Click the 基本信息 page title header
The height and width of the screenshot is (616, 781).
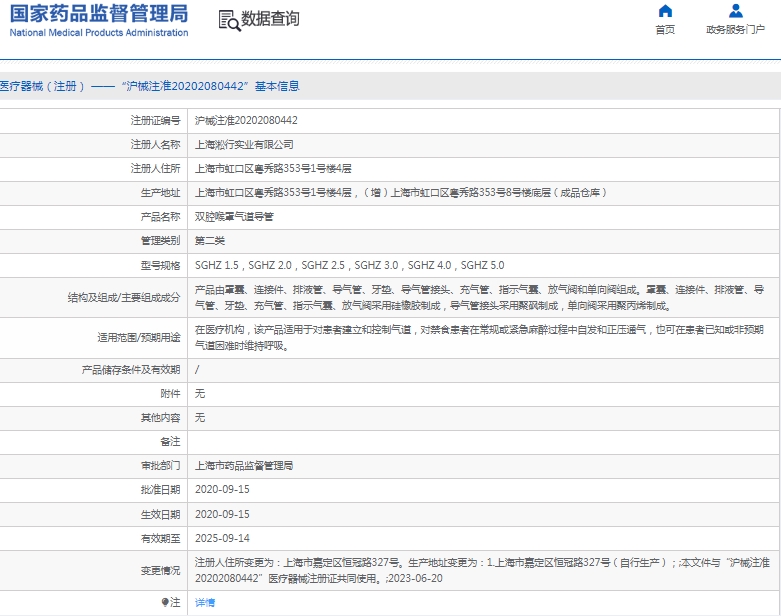point(149,86)
